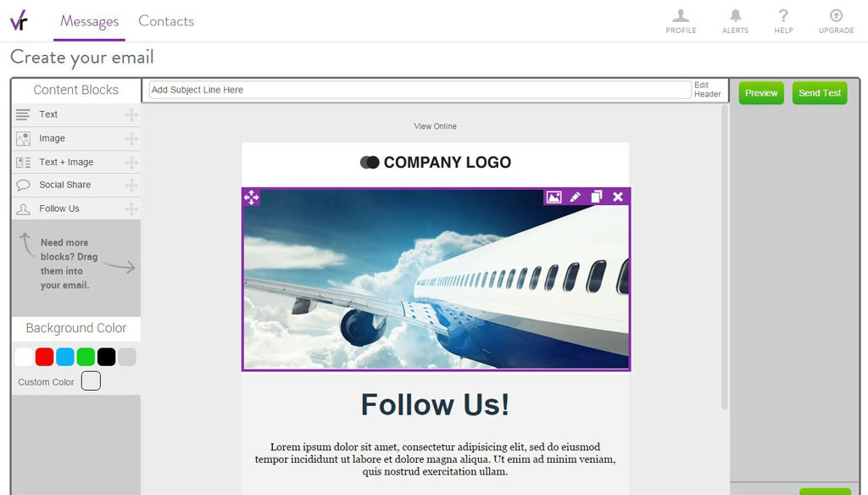Click the Send Test button
The image size is (868, 495).
tap(820, 93)
